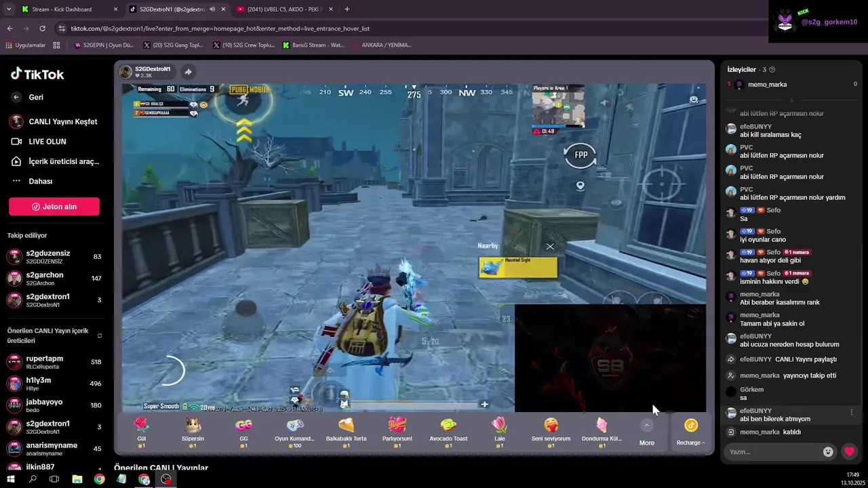868x488 pixels.
Task: Open Task View in the taskbar
Action: click(54, 479)
